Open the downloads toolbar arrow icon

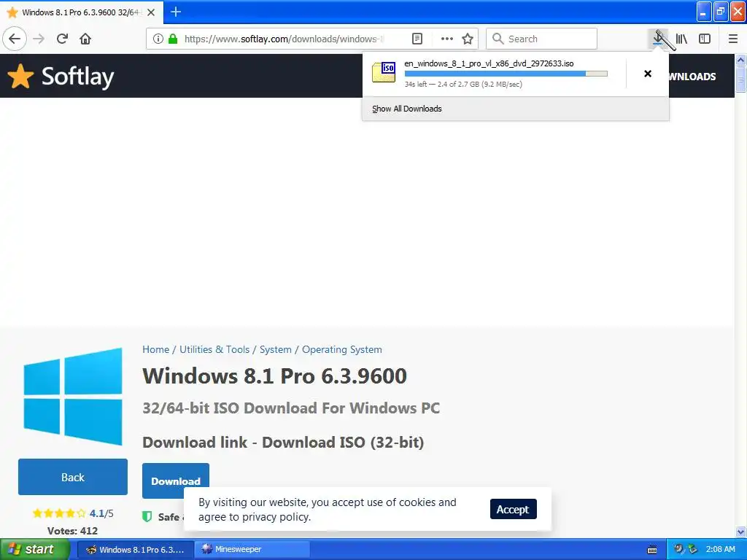point(658,39)
